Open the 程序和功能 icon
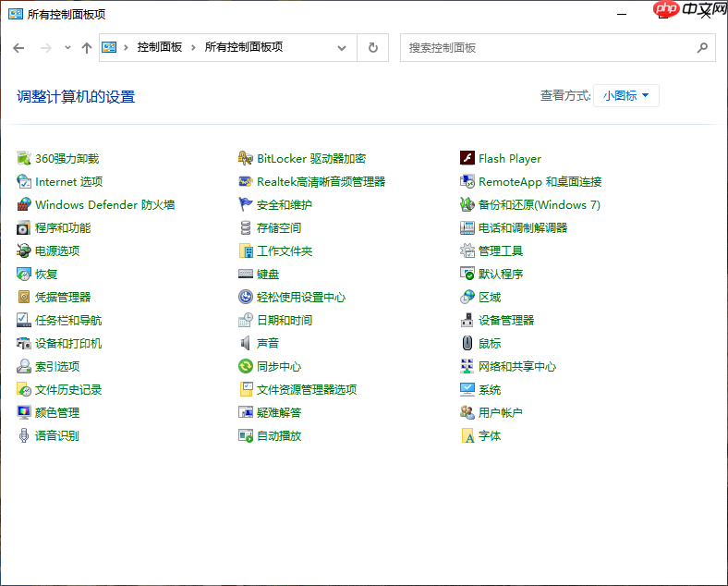The height and width of the screenshot is (586, 728). 24,228
